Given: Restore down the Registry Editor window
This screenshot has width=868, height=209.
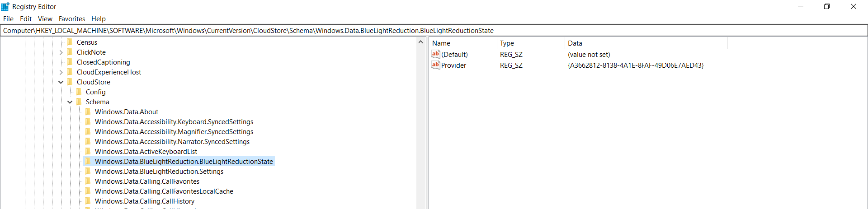Looking at the screenshot, I should click(x=827, y=6).
